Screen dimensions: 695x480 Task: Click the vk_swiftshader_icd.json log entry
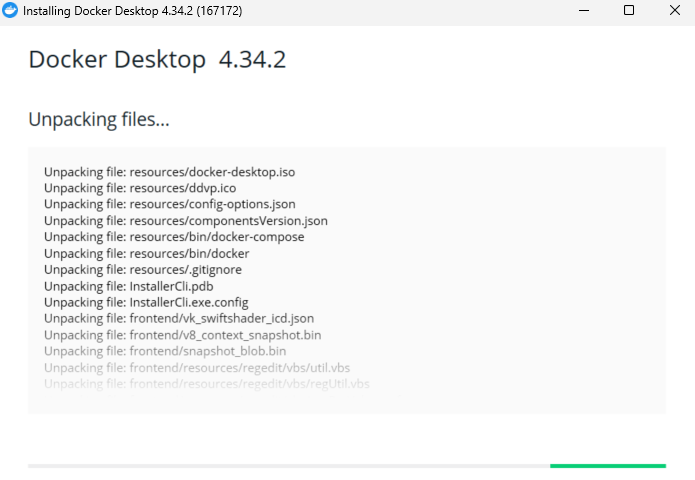click(x=179, y=319)
